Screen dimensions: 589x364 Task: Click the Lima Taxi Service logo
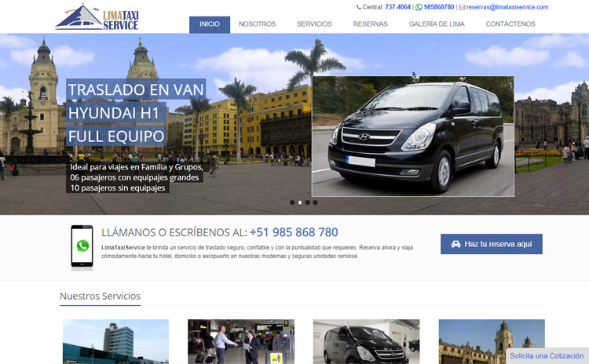click(x=97, y=17)
